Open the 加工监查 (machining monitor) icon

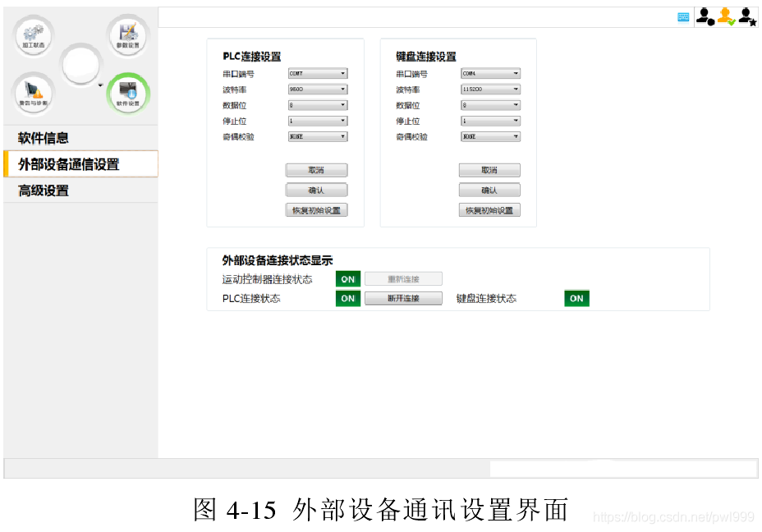(x=34, y=36)
